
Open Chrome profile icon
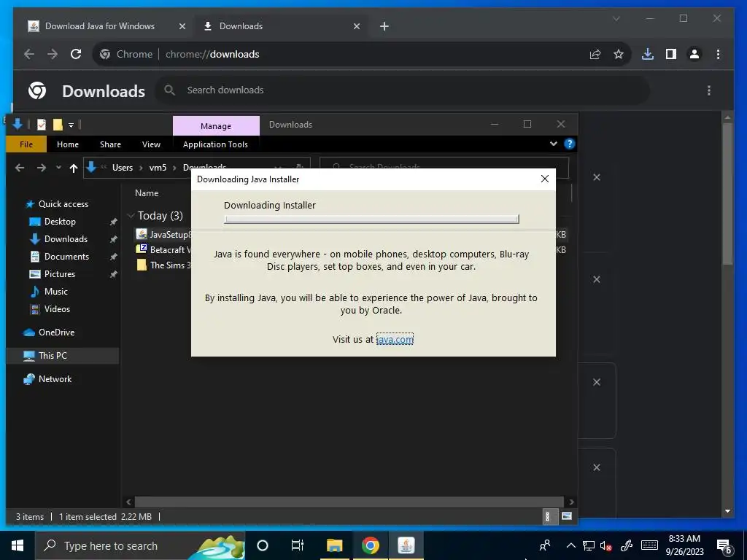(694, 54)
